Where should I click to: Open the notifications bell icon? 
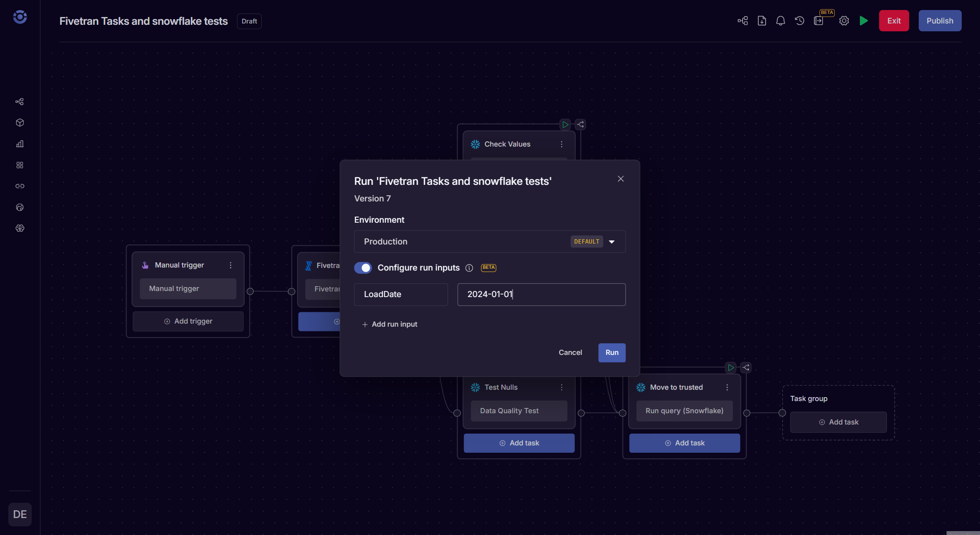pyautogui.click(x=780, y=21)
